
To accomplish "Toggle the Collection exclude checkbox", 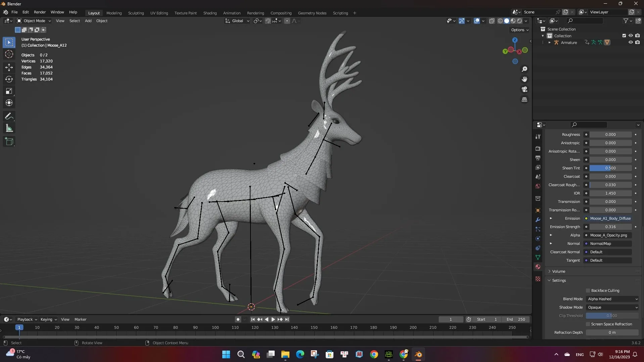I will [624, 35].
